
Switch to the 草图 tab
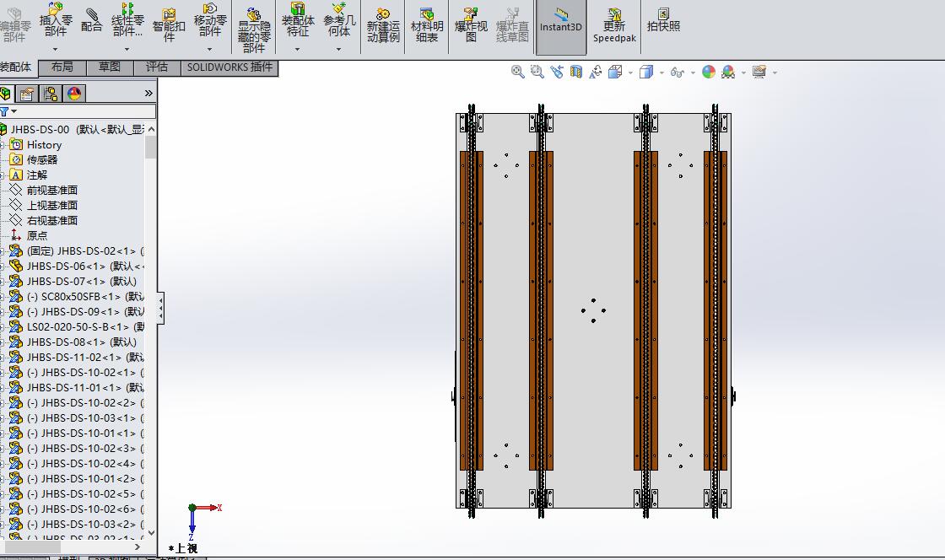(110, 67)
